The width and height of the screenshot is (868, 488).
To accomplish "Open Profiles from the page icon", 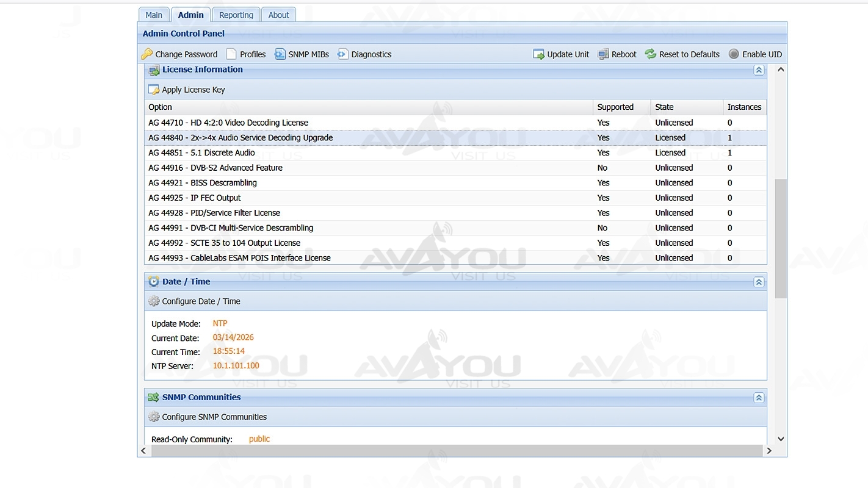I will point(231,54).
